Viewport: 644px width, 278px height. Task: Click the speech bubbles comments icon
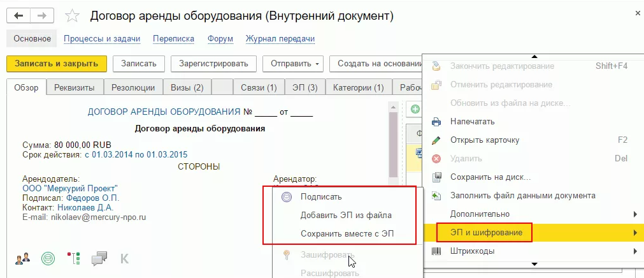coord(99,258)
